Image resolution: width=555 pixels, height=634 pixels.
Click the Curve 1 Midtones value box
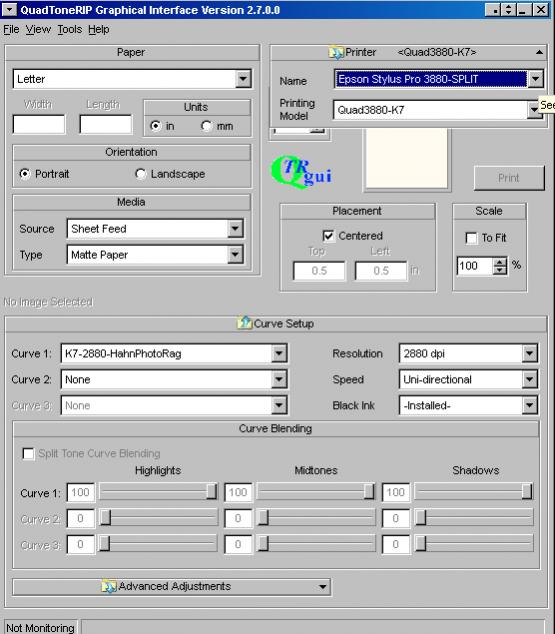238,492
